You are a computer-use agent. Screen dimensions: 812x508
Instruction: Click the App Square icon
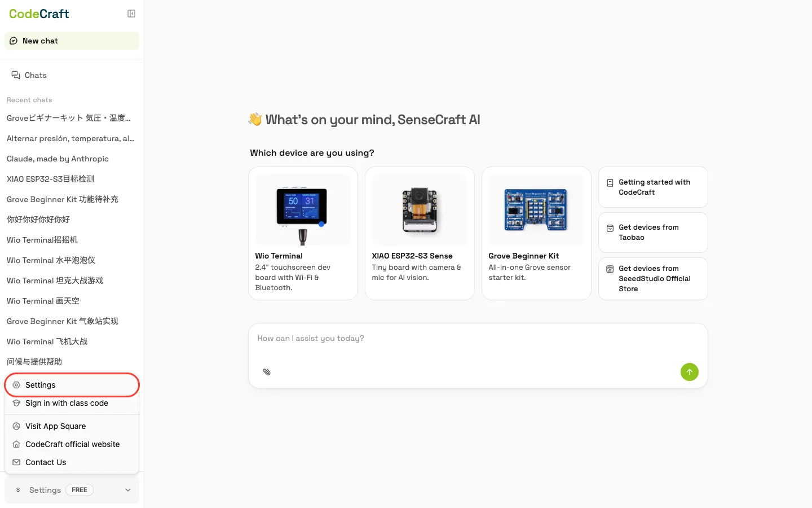tap(16, 426)
